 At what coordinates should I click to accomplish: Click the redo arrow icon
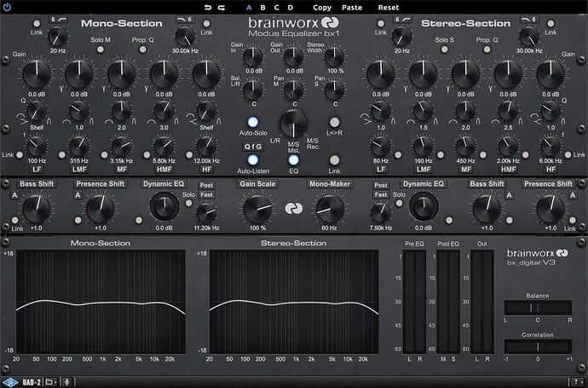[x=222, y=8]
